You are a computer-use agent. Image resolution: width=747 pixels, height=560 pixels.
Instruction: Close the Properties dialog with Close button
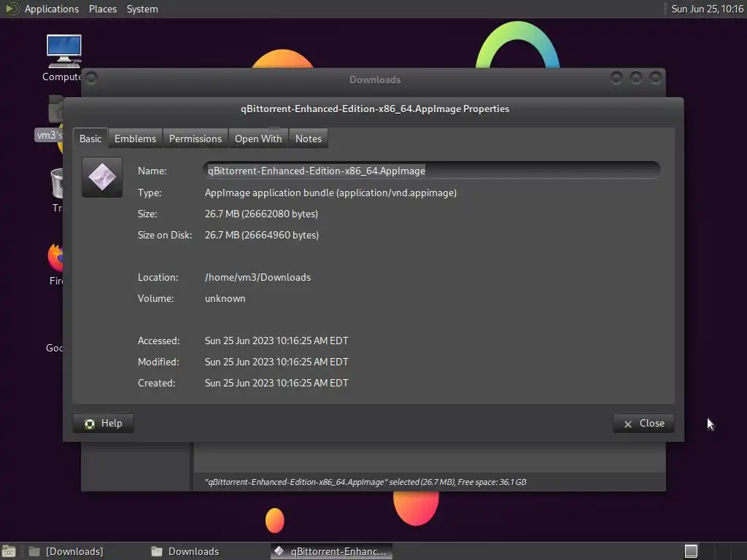(643, 424)
